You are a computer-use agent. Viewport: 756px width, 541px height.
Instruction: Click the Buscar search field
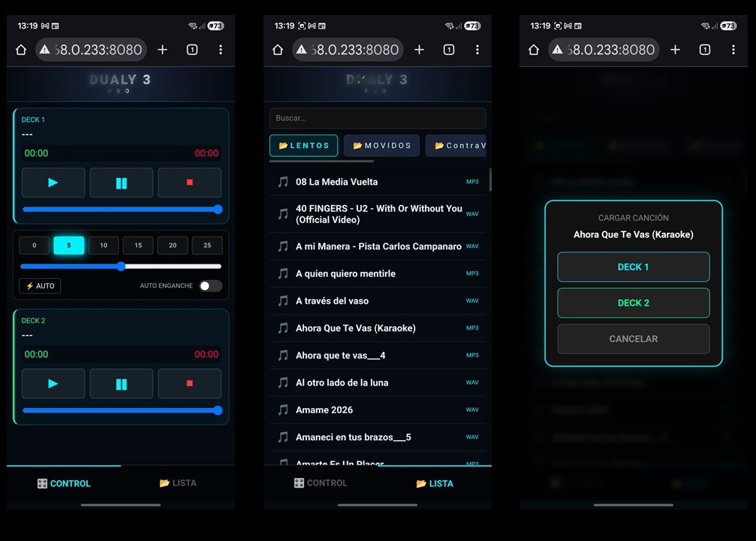(x=377, y=118)
